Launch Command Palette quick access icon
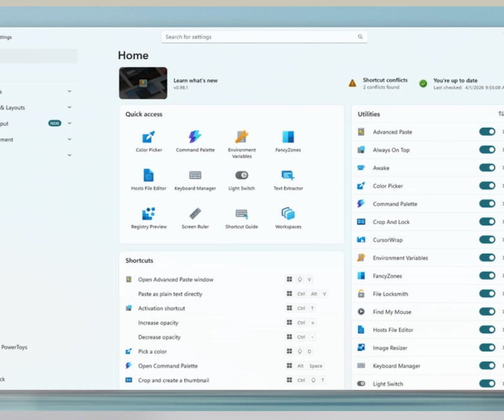The image size is (504, 420). tap(195, 142)
